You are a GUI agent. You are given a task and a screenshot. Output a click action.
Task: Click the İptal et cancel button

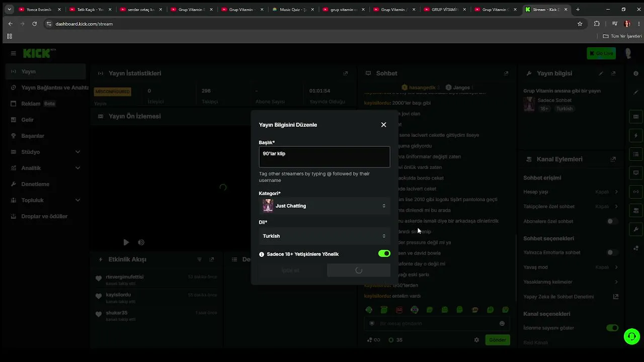click(290, 270)
